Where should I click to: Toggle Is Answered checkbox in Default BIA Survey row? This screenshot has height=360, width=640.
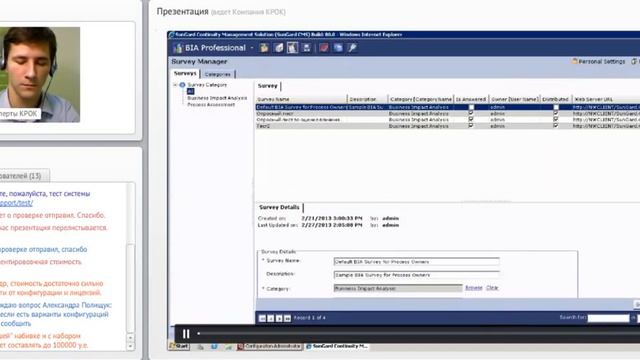471,107
